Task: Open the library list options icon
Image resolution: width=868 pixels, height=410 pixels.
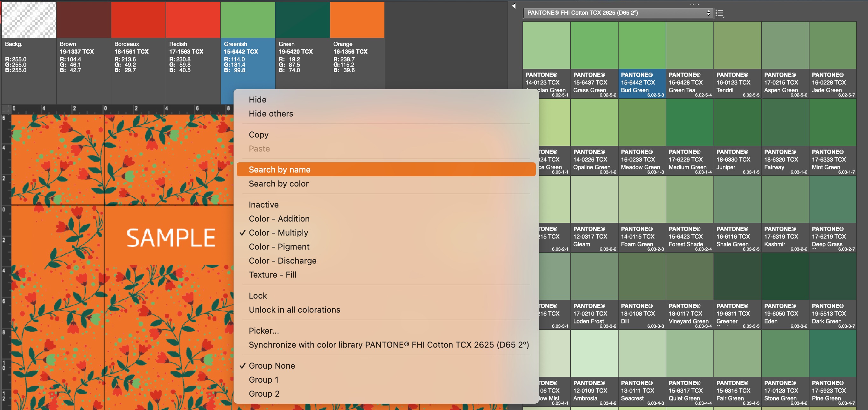Action: (x=719, y=13)
